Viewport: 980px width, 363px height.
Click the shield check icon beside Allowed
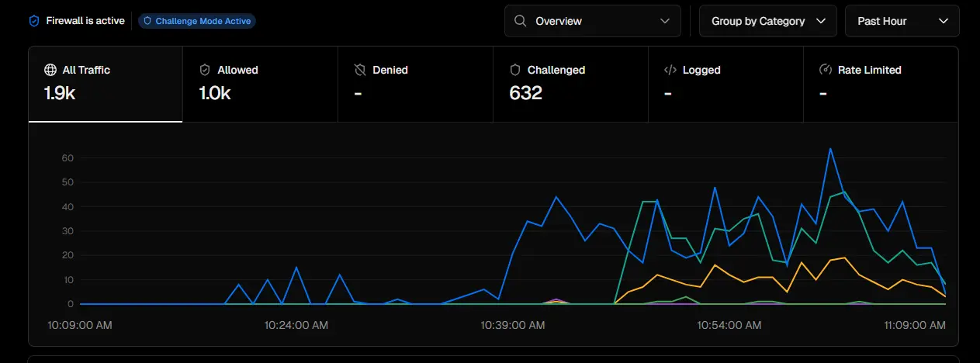tap(205, 70)
